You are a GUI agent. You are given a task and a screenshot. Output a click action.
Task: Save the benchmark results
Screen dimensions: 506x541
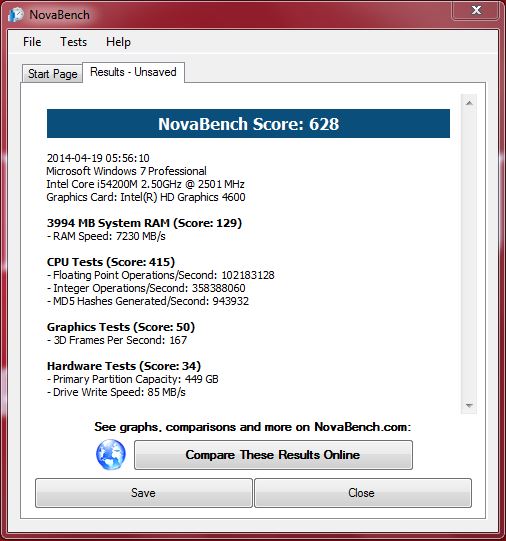[x=143, y=493]
